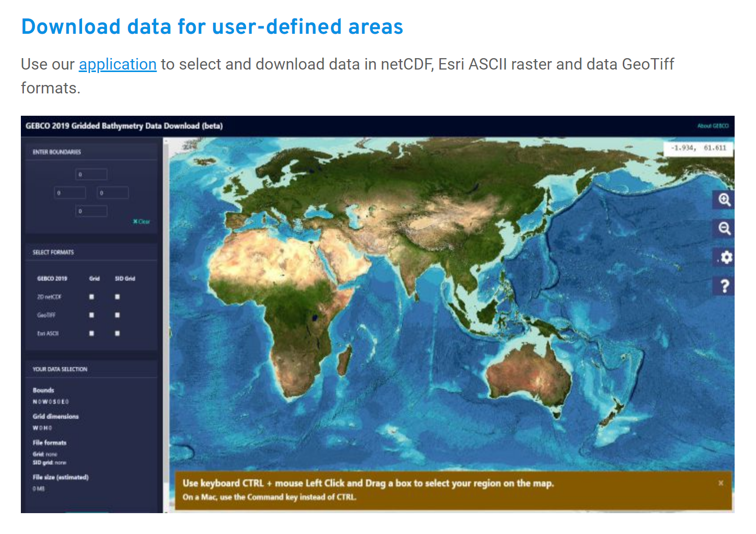Click the Clear boundaries button
Image resolution: width=756 pixels, height=534 pixels.
tap(142, 222)
